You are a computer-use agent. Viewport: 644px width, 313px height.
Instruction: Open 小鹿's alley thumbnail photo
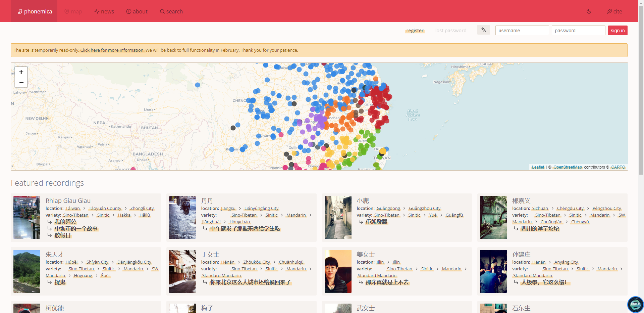pos(338,218)
